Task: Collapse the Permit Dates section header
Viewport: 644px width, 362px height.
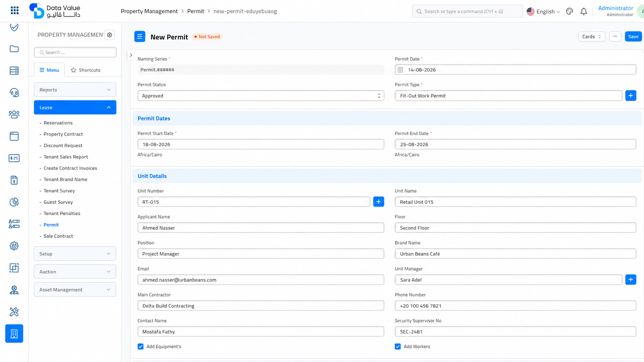Action: (x=387, y=118)
